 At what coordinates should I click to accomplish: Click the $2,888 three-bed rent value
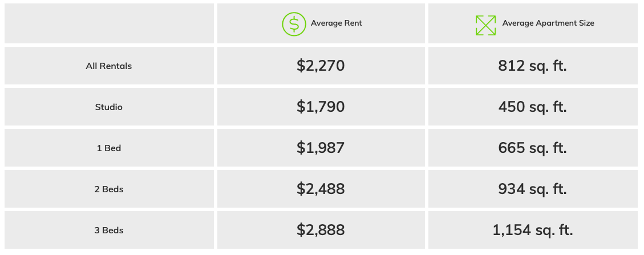[x=321, y=230]
